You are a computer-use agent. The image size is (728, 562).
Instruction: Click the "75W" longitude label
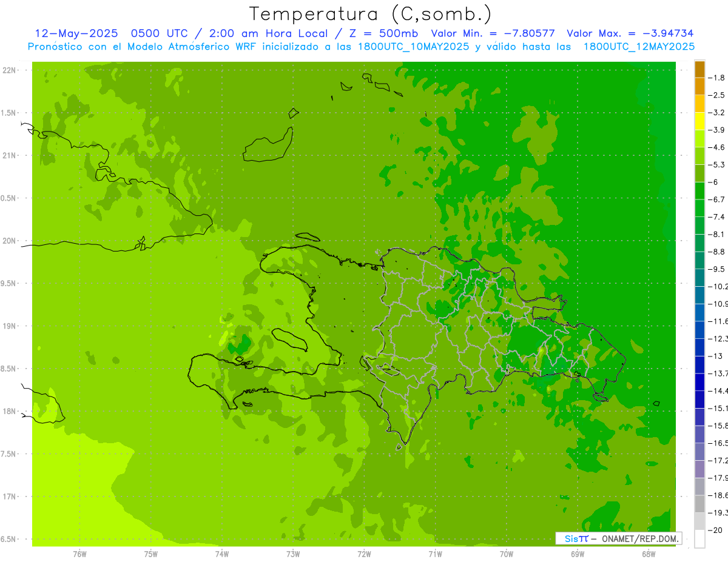pyautogui.click(x=150, y=554)
